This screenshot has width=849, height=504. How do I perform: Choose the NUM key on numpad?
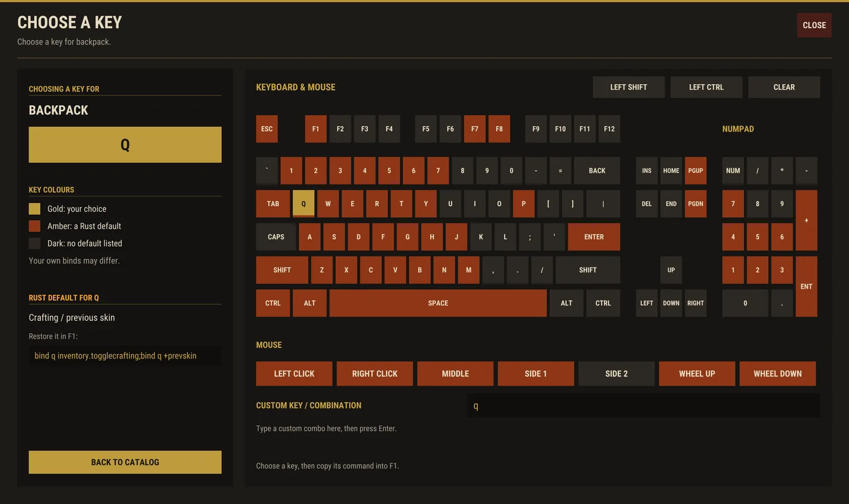(x=733, y=170)
